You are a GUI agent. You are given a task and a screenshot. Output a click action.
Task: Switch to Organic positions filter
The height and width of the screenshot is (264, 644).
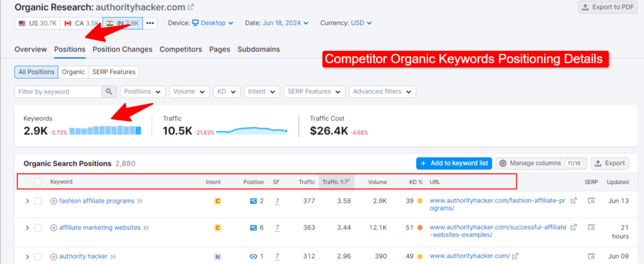pos(73,72)
